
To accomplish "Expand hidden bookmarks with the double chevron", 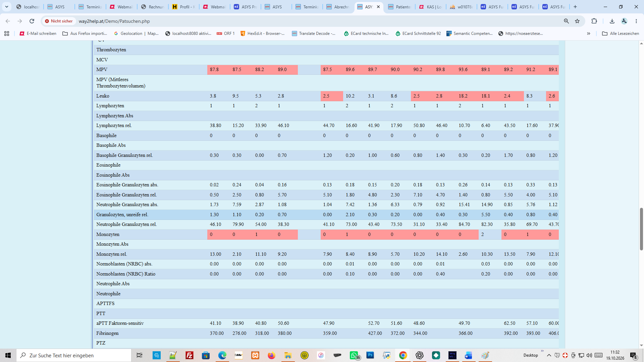I will (x=588, y=34).
